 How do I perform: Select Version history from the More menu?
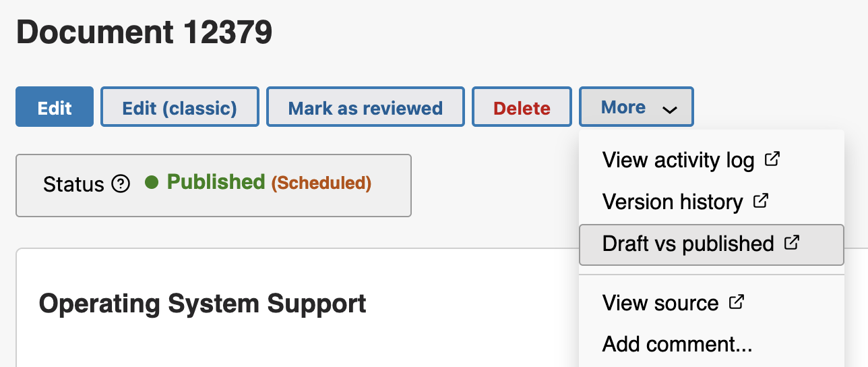pos(672,202)
